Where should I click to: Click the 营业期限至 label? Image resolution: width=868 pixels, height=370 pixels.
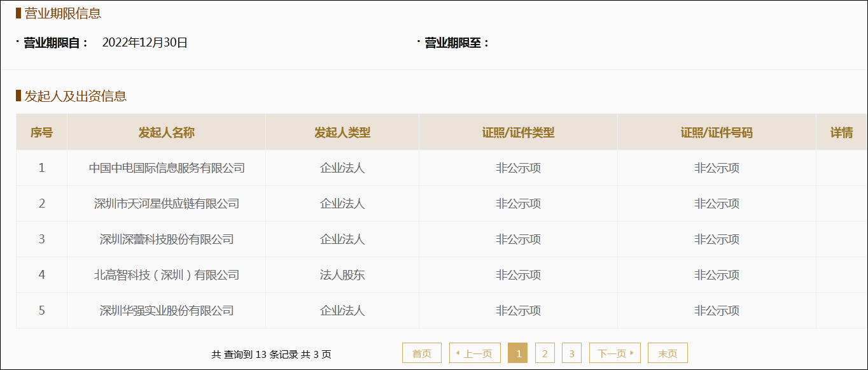coord(457,43)
